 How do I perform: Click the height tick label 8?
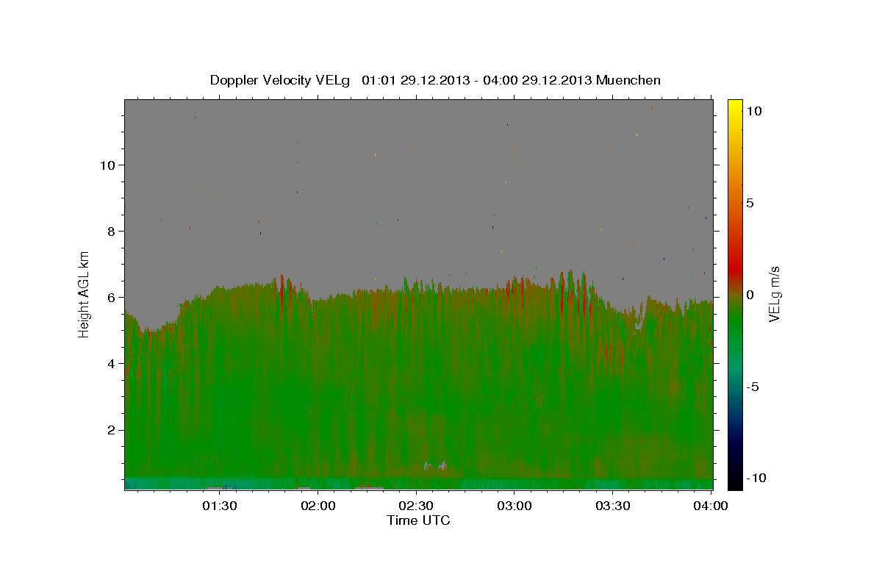[111, 231]
